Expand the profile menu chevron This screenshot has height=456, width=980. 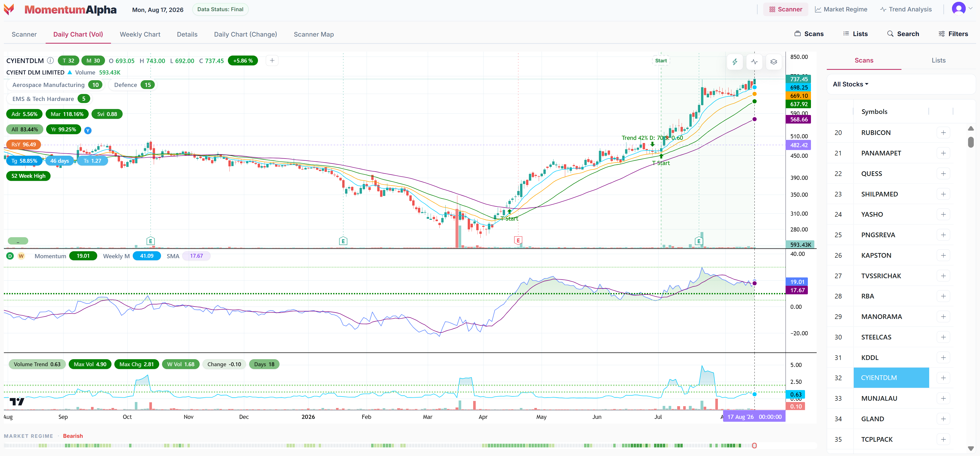[970, 8]
